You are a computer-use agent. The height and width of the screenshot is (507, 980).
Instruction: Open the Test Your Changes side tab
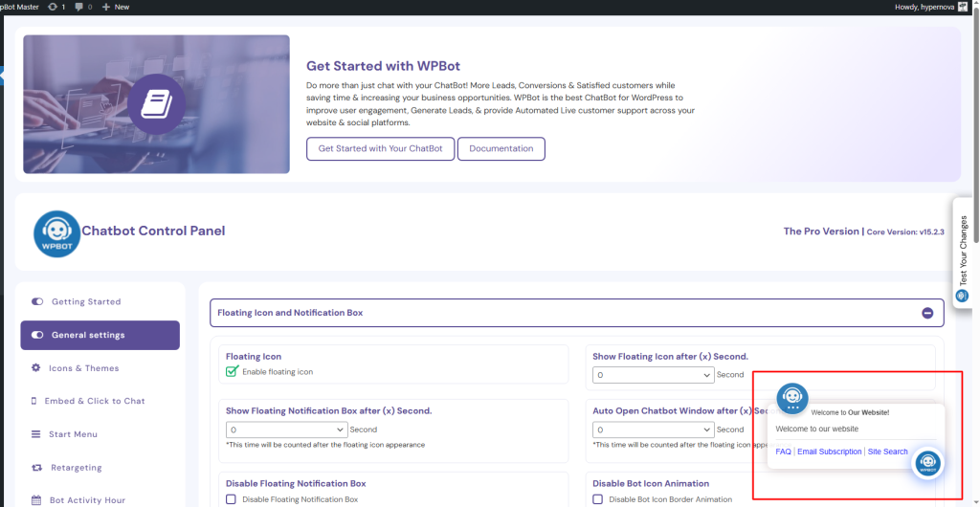(x=963, y=251)
